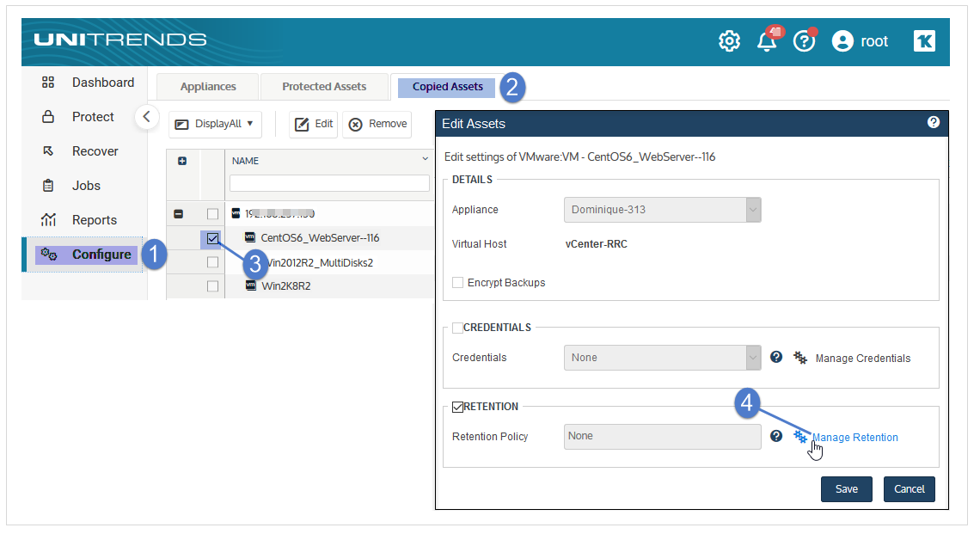Viewport: 980px width, 540px height.
Task: Click the Kaseya K logo icon
Action: tap(924, 41)
